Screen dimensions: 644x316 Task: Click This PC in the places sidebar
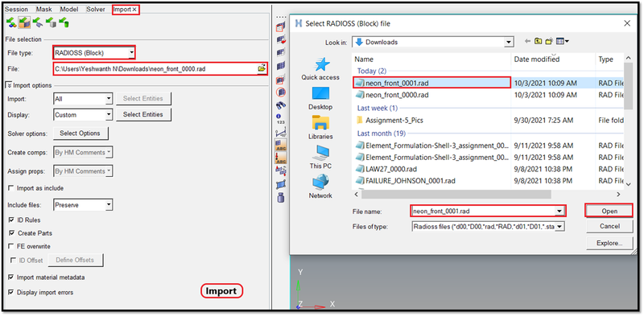[x=320, y=158]
